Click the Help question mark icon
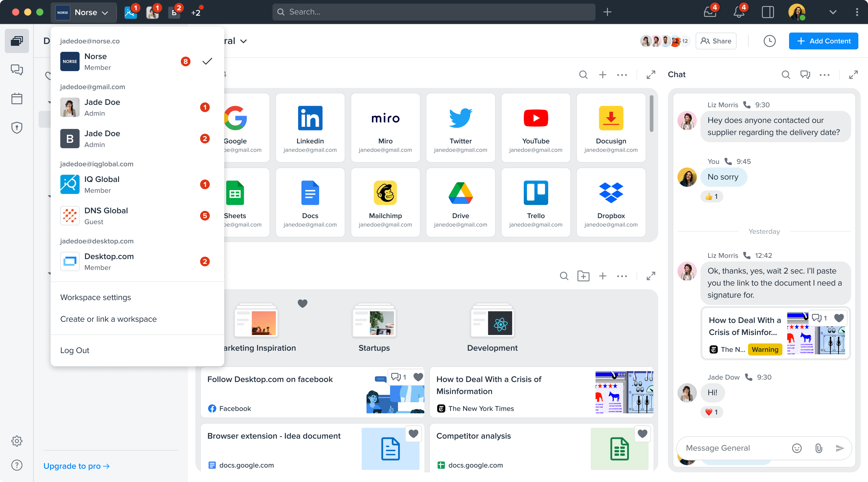 tap(17, 465)
